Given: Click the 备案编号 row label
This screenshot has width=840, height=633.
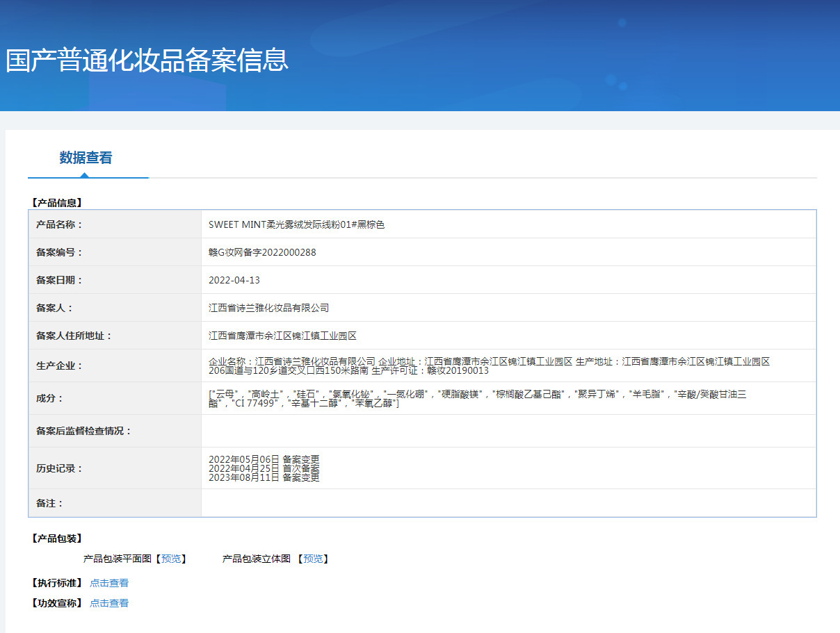Looking at the screenshot, I should 59,252.
